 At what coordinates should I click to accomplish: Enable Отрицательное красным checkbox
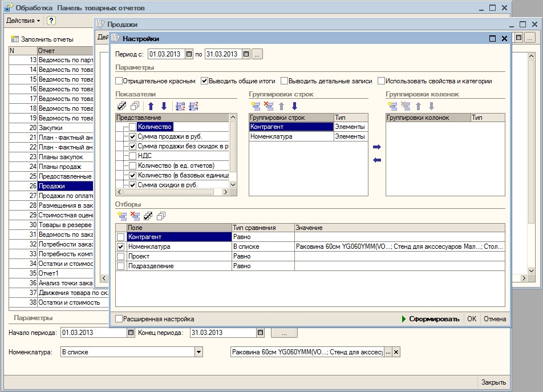pyautogui.click(x=119, y=81)
